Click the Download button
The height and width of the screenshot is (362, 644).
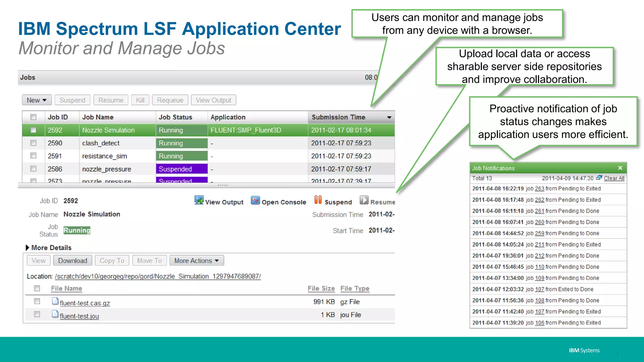73,261
